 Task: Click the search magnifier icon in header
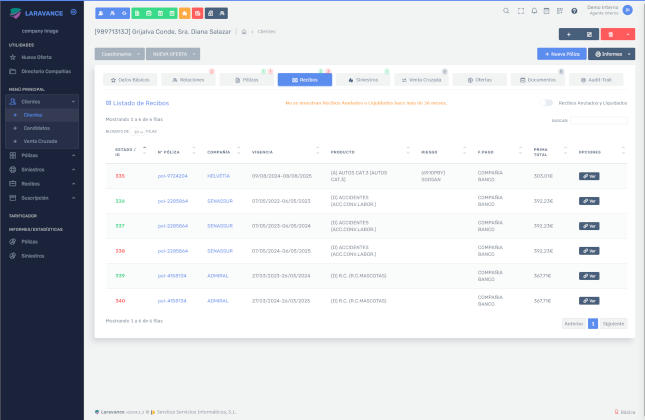click(x=506, y=11)
